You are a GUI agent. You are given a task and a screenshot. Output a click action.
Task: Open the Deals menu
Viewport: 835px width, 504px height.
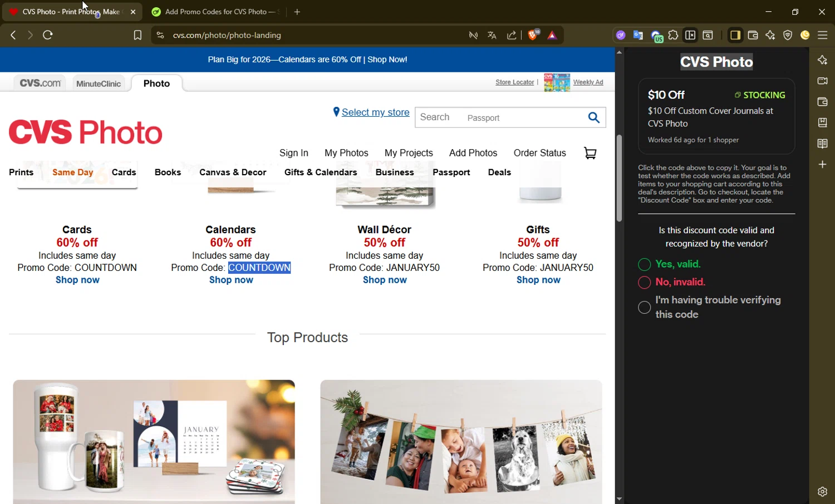(x=499, y=172)
